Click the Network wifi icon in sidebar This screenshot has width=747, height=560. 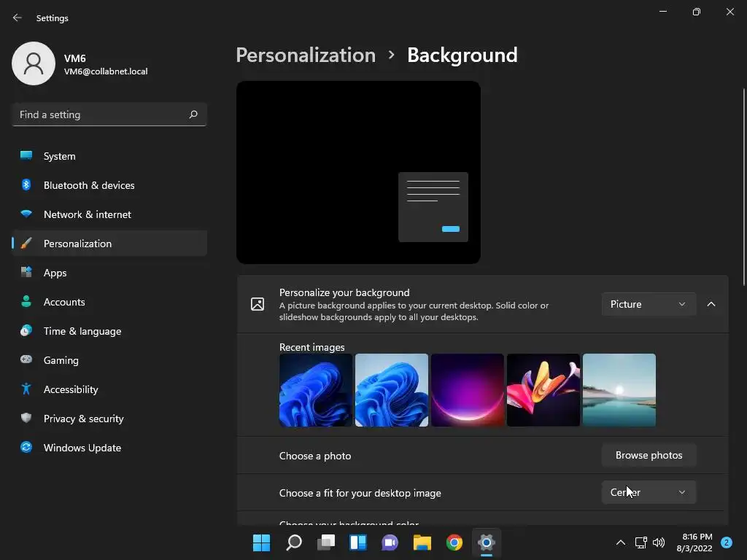[x=26, y=214]
